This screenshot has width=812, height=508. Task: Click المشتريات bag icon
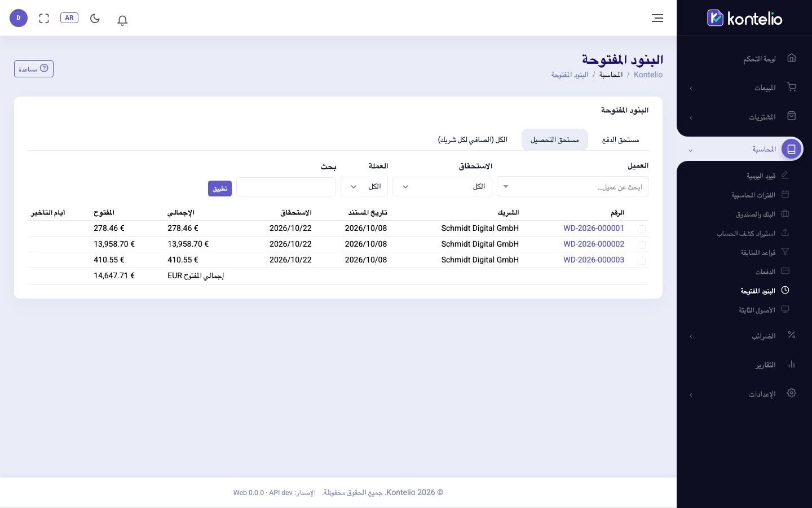point(792,116)
